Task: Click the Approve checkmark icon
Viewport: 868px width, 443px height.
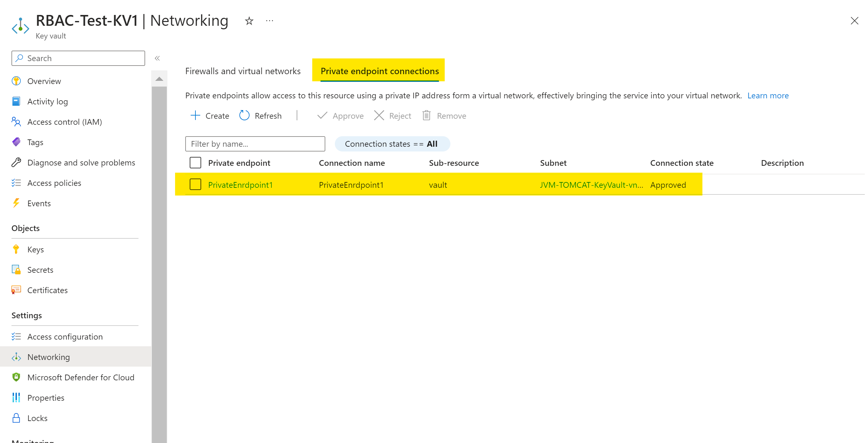Action: [322, 116]
